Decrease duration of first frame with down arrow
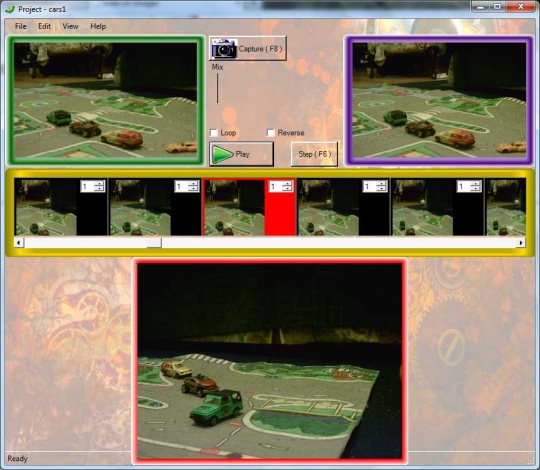Viewport: 540px width, 470px height. click(x=100, y=189)
